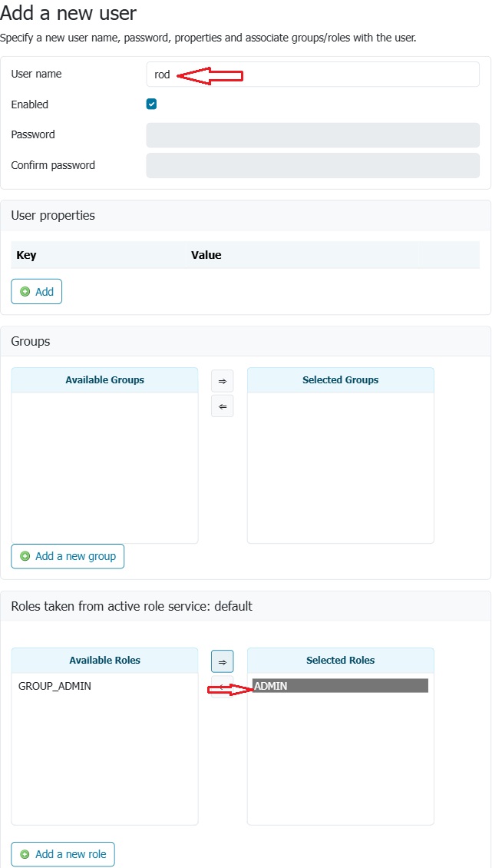Click the Confirm password field

click(x=312, y=166)
